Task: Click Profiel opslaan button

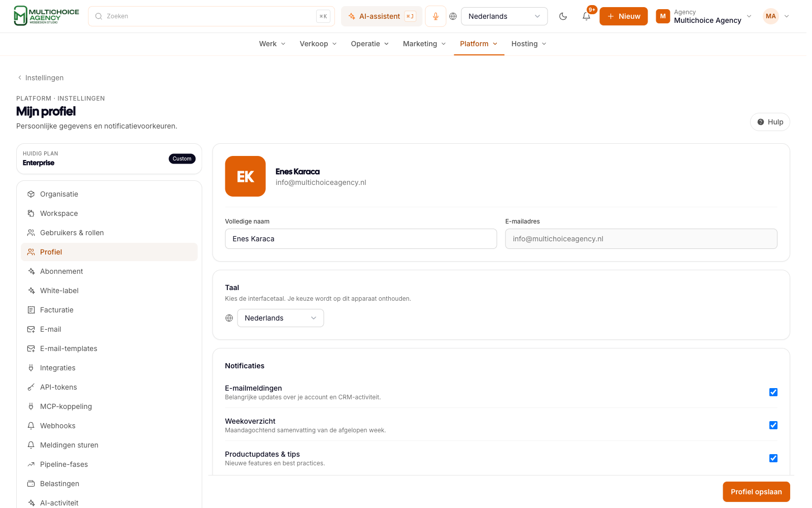Action: coord(756,492)
